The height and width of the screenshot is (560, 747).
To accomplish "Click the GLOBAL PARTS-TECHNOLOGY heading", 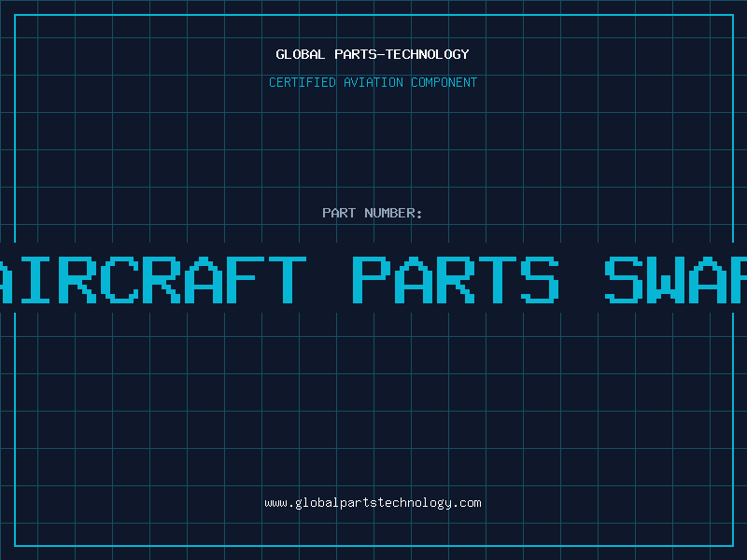I will (x=373, y=54).
